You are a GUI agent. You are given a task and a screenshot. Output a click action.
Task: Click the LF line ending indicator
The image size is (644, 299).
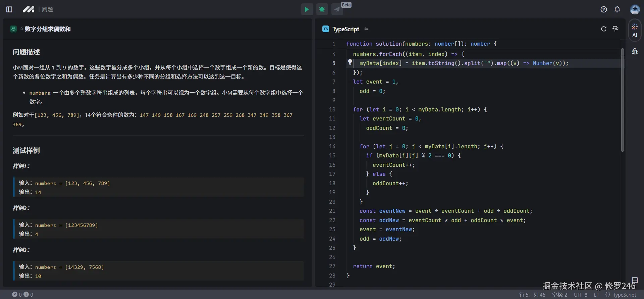pyautogui.click(x=596, y=295)
